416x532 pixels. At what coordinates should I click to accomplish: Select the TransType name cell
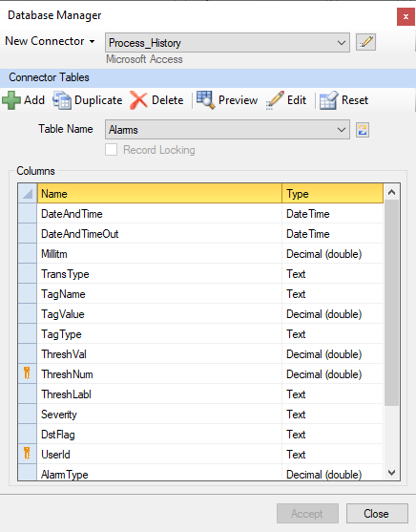159,274
